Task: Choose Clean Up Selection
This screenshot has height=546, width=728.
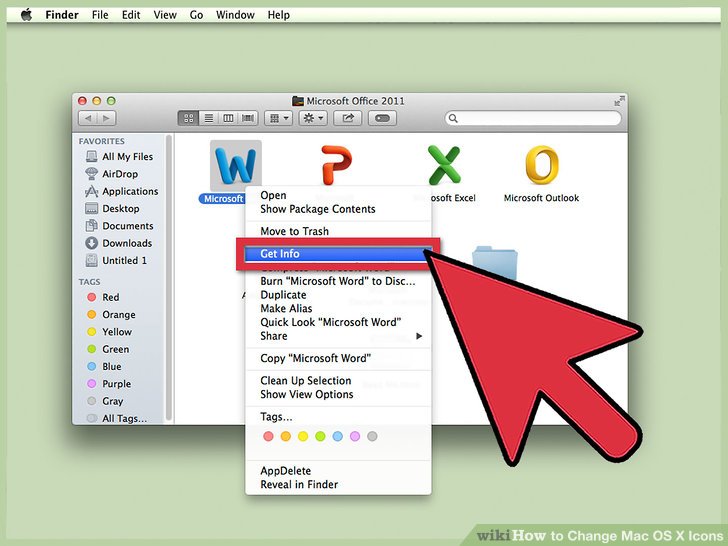Action: 338,381
